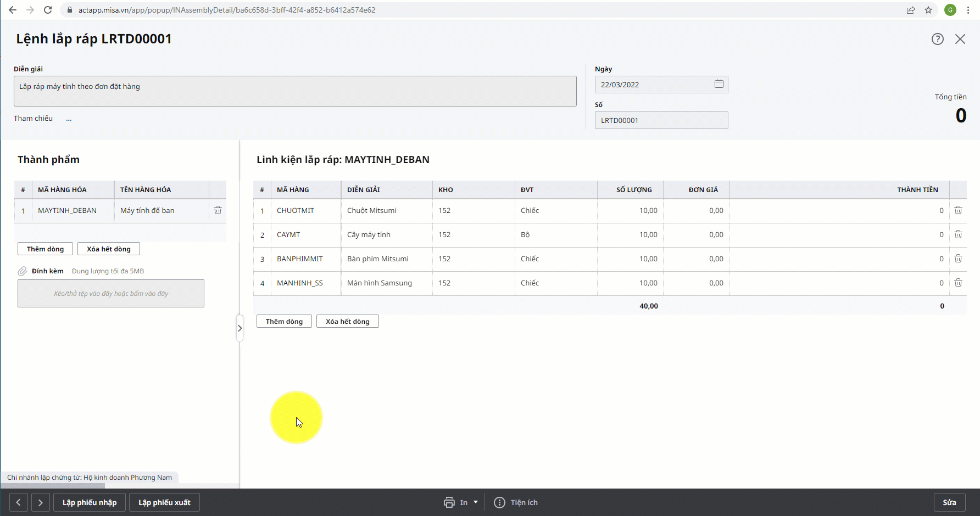
Task: Open Chrome three-dot menu
Action: [968, 10]
